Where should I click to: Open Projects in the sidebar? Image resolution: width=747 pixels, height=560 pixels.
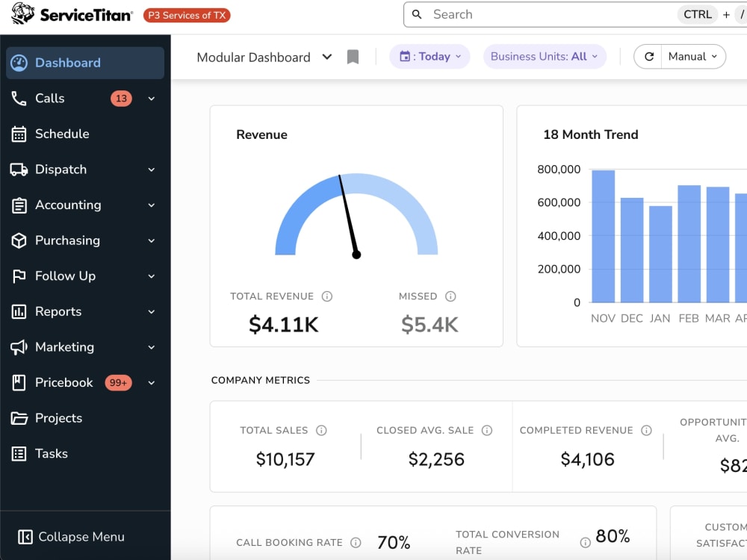(x=85, y=418)
